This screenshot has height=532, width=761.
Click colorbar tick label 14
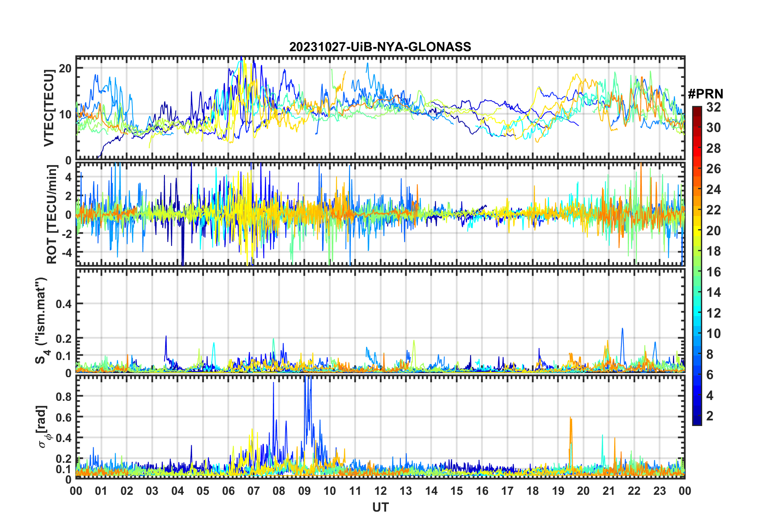click(x=713, y=292)
